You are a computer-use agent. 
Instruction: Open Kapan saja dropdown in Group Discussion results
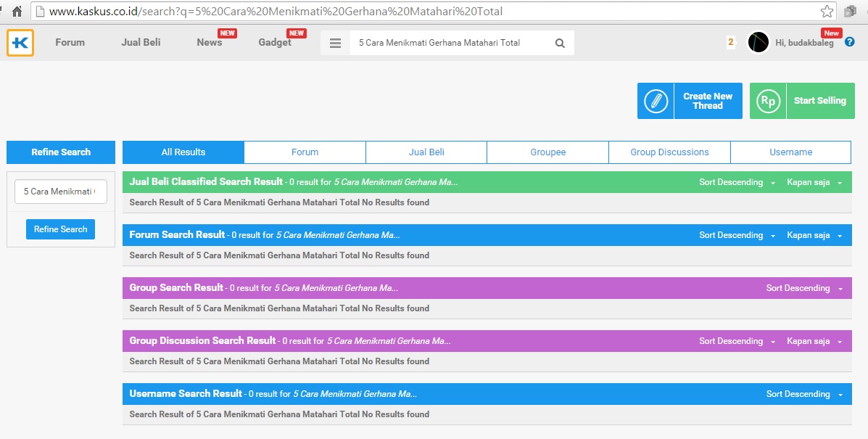click(x=814, y=342)
